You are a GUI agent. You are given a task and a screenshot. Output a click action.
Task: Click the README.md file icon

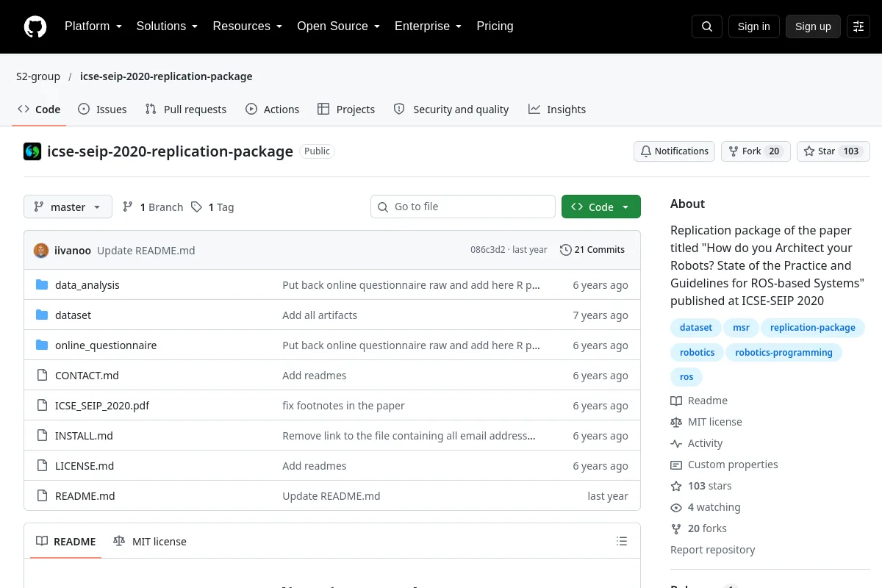pyautogui.click(x=42, y=496)
